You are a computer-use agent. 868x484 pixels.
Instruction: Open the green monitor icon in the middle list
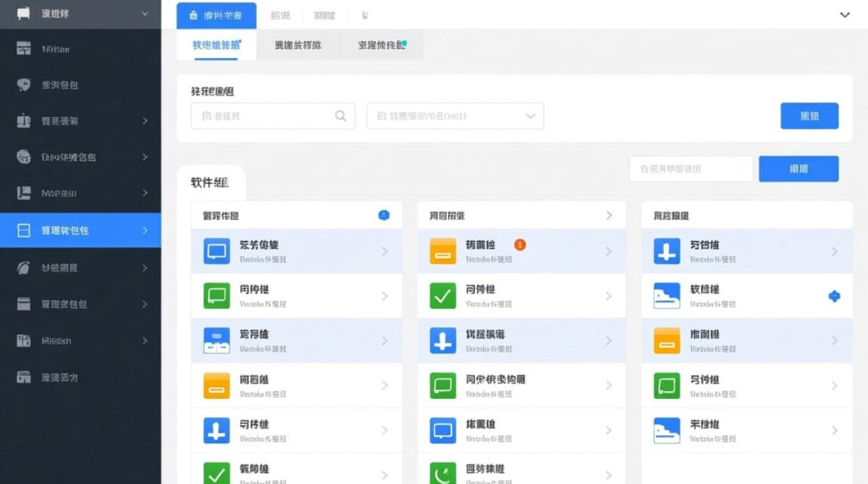click(x=443, y=385)
